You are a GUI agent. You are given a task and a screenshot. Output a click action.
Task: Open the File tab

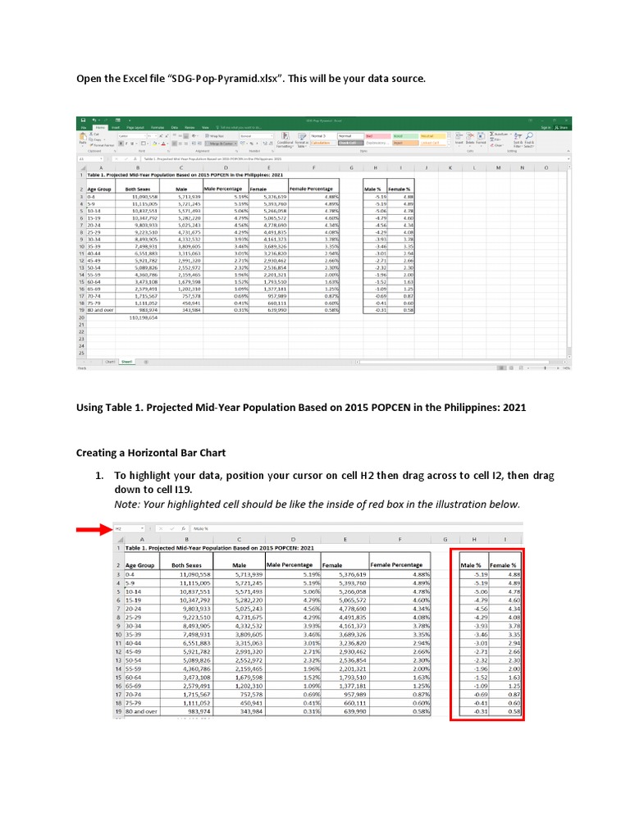pos(84,127)
